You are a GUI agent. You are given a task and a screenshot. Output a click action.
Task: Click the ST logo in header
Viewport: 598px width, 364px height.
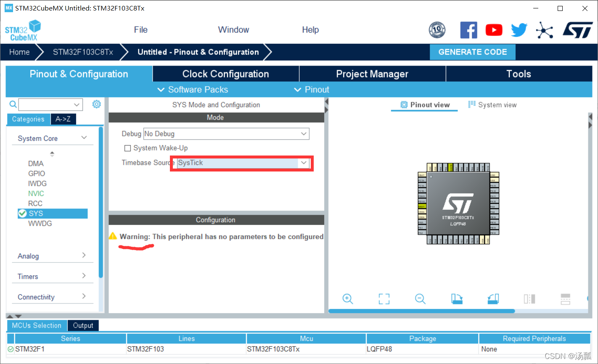(578, 30)
